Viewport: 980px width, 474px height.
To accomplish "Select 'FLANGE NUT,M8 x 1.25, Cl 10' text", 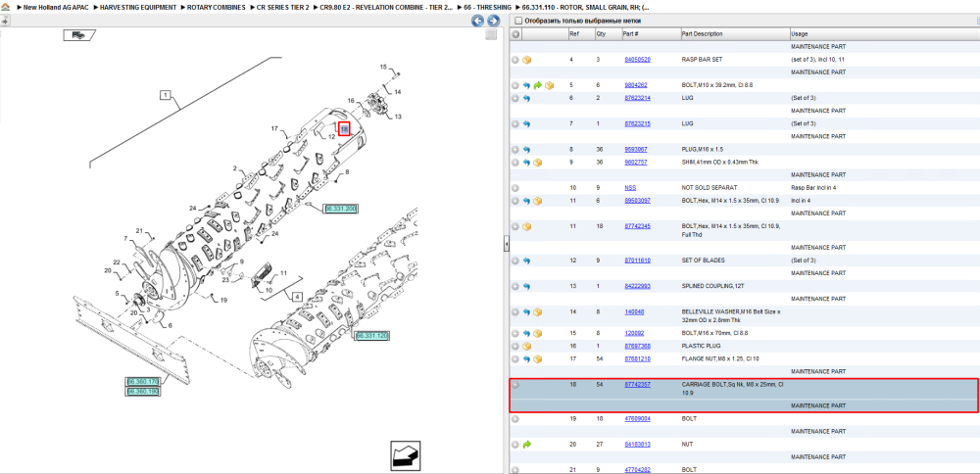I will pos(721,359).
